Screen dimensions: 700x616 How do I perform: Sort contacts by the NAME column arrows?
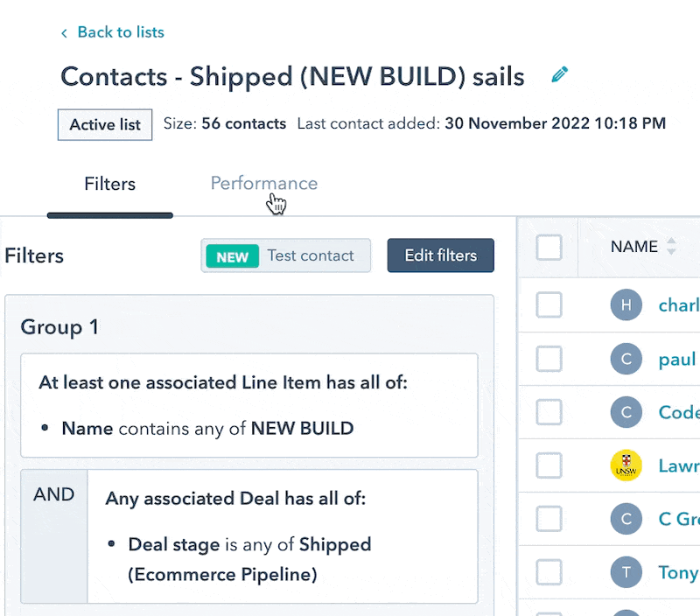pyautogui.click(x=671, y=247)
